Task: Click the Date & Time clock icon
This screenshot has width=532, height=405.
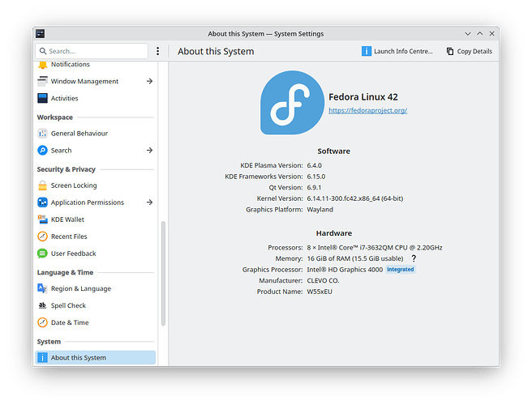Action: (42, 322)
